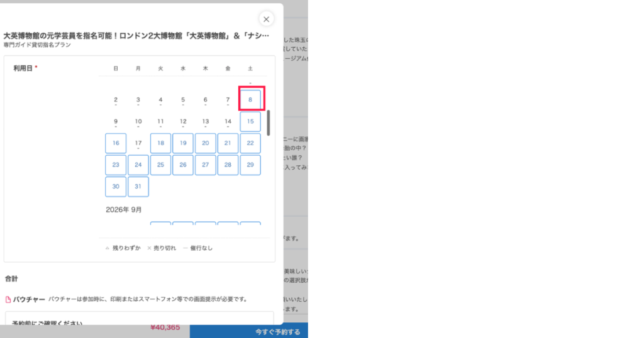Click the 合計 heading
The width and height of the screenshot is (644, 338).
point(11,279)
